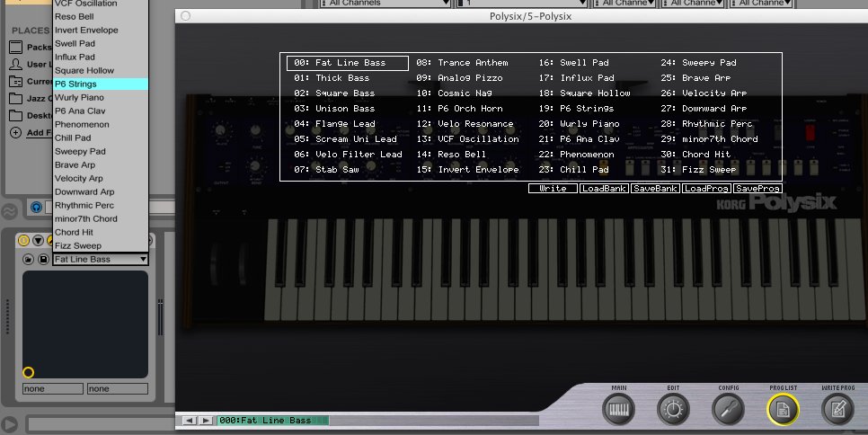
Task: Choose Velocity Arp in the preset dropdown
Action: click(101, 178)
